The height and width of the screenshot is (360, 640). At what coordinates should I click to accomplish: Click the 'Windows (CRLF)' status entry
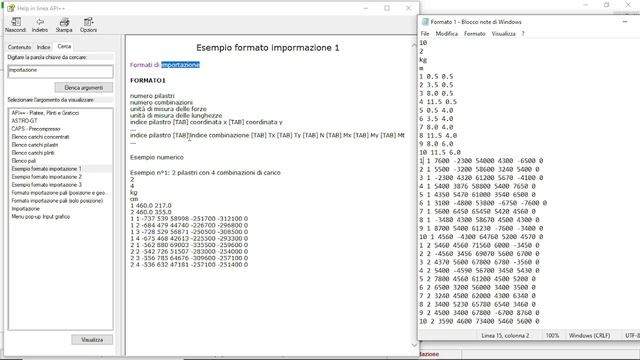589,336
